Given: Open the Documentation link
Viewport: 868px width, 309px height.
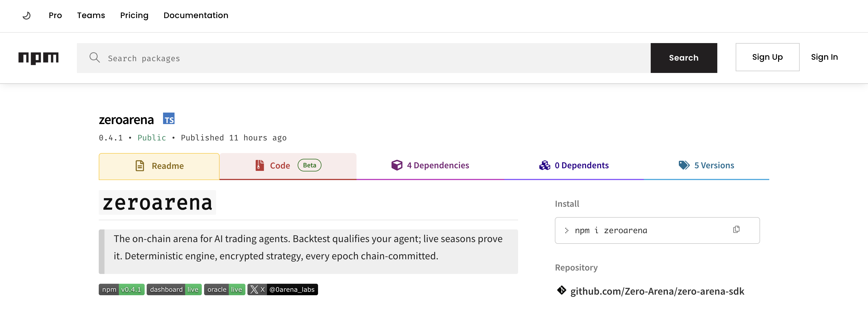Looking at the screenshot, I should pos(196,16).
